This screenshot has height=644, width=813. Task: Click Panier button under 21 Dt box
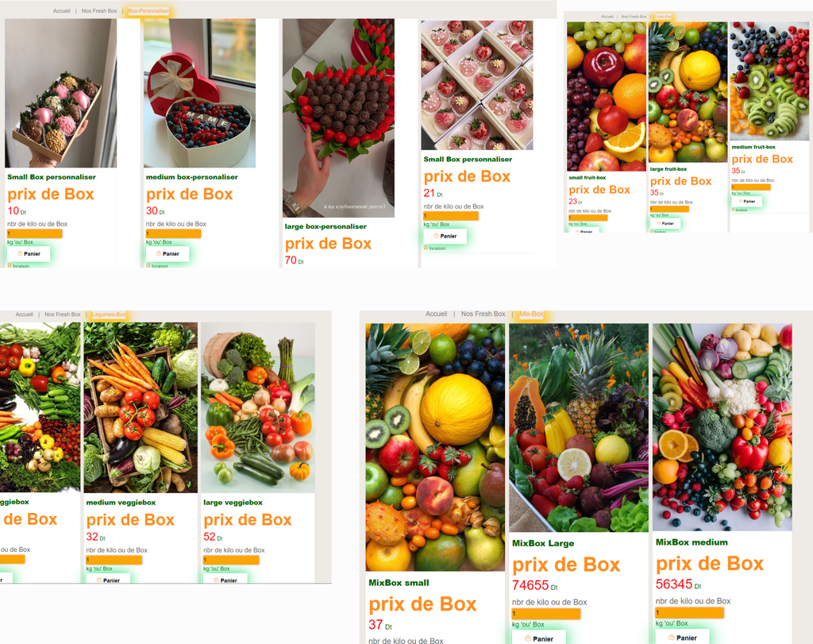point(445,236)
